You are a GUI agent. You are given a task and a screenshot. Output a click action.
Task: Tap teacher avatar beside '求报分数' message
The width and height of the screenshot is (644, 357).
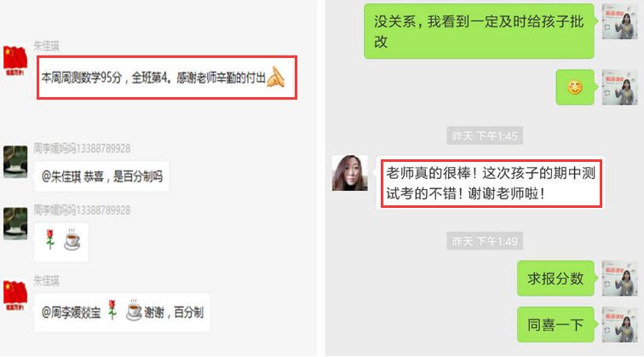coord(619,278)
